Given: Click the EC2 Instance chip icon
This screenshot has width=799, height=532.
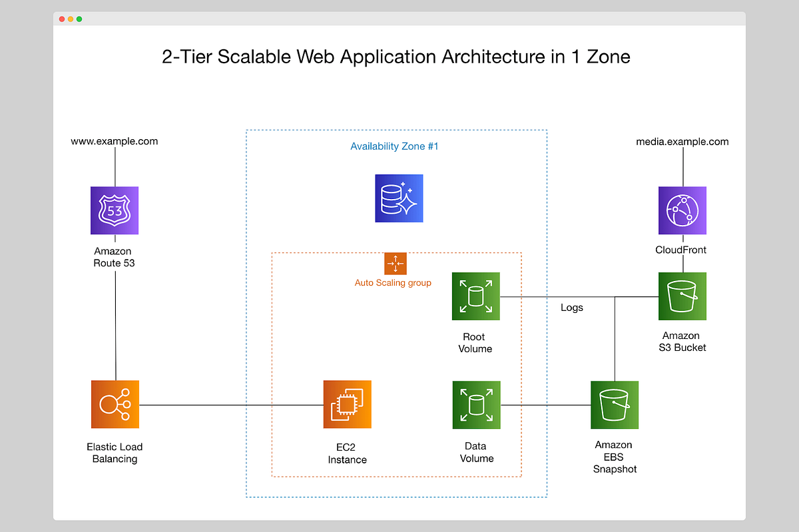Looking at the screenshot, I should coord(348,404).
